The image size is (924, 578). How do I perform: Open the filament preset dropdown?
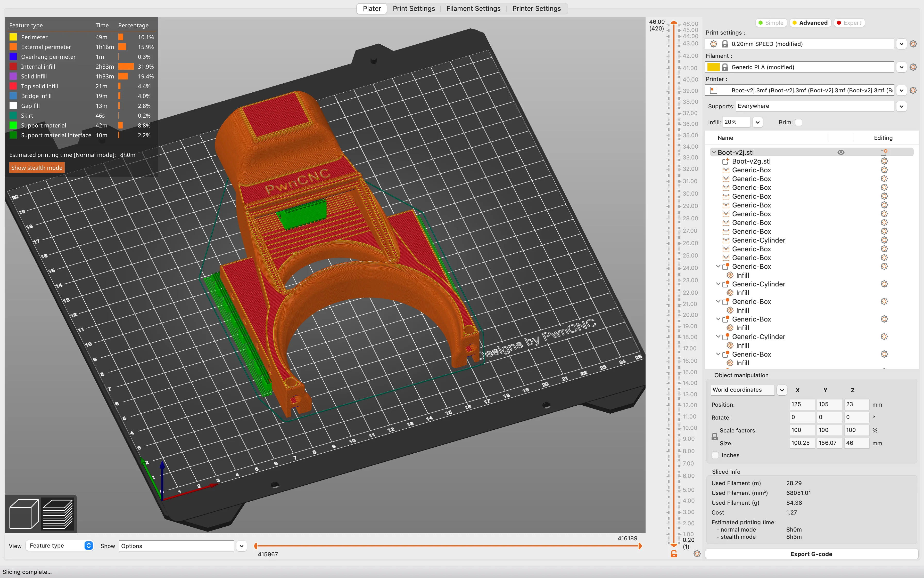902,67
